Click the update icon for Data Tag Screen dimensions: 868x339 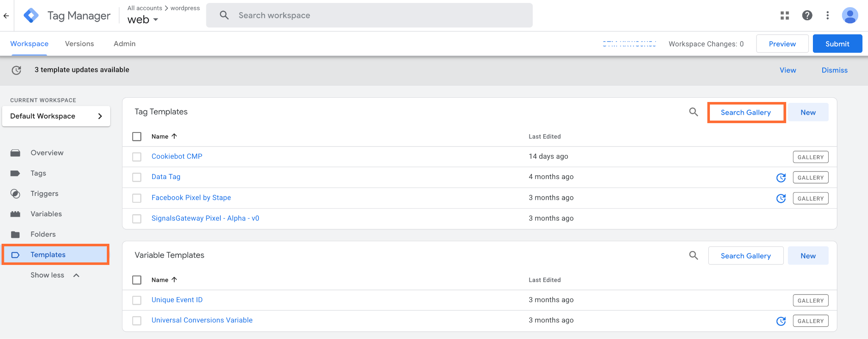tap(781, 178)
